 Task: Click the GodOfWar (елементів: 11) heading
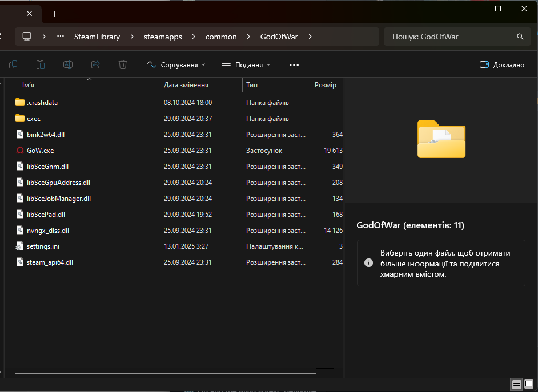(x=410, y=225)
